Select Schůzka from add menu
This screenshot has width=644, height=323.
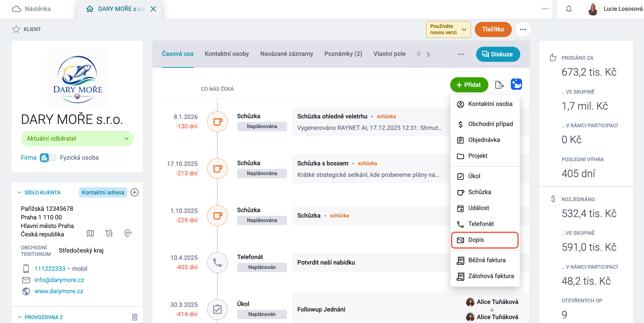pyautogui.click(x=485, y=192)
